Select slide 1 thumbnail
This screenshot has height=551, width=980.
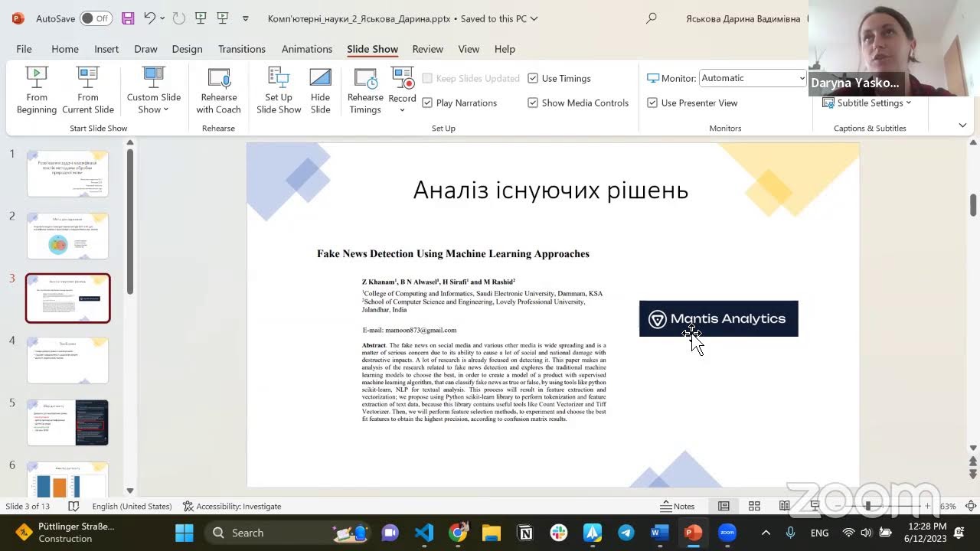tap(68, 174)
